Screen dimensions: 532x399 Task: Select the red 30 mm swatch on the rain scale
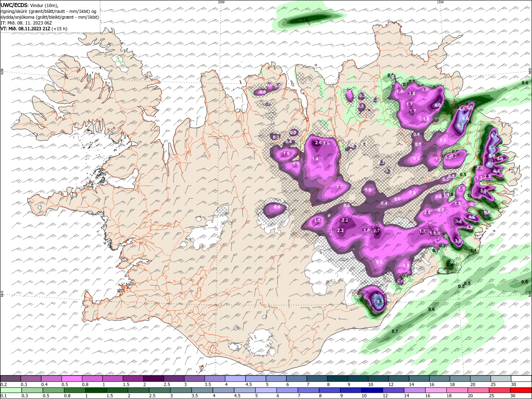(521, 390)
